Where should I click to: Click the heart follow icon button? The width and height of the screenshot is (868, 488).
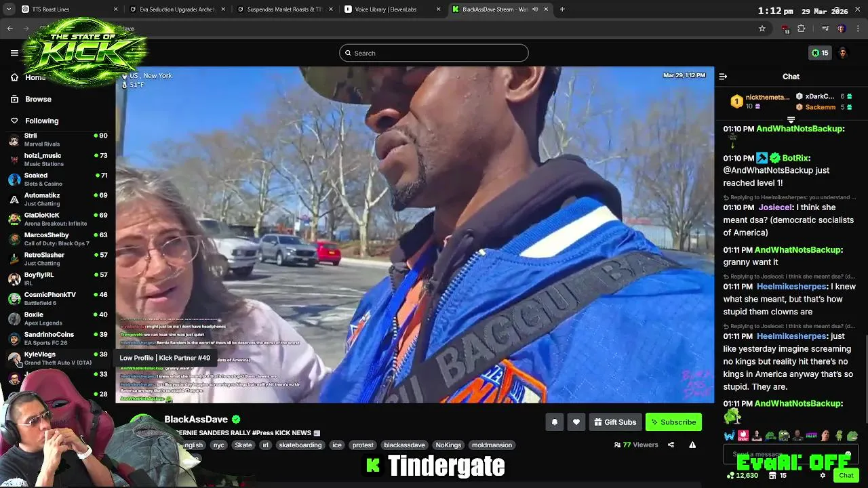click(x=576, y=422)
